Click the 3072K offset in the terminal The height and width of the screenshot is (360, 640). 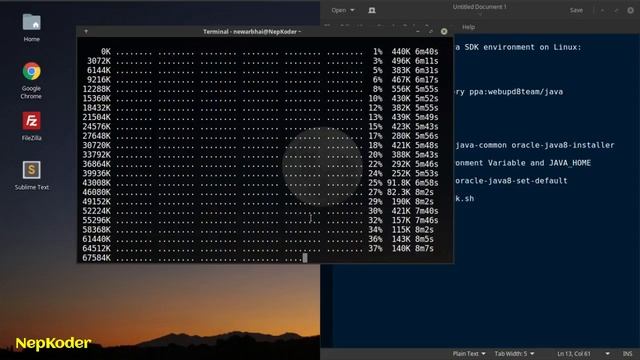[99, 61]
